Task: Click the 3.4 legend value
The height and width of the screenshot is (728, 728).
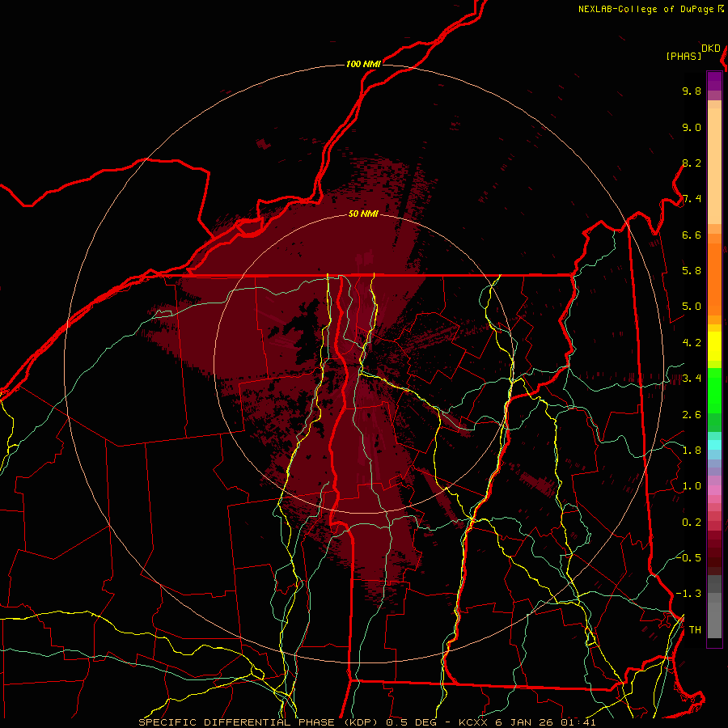Action: (692, 379)
